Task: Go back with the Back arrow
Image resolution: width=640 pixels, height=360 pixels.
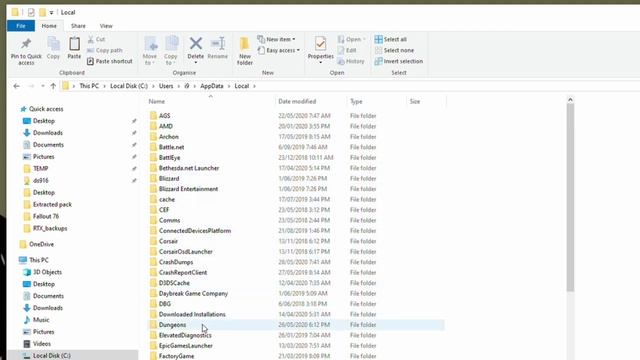Action: pyautogui.click(x=16, y=86)
